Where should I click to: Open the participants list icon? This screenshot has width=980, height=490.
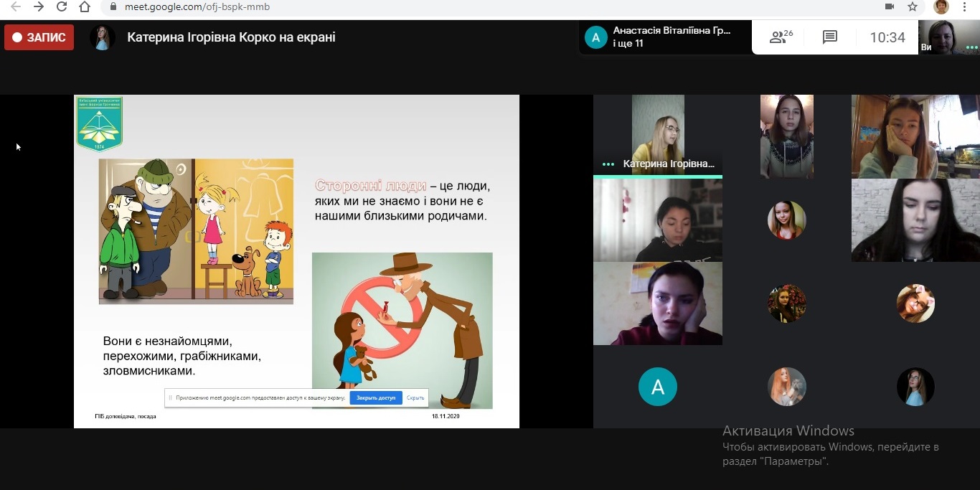[781, 37]
